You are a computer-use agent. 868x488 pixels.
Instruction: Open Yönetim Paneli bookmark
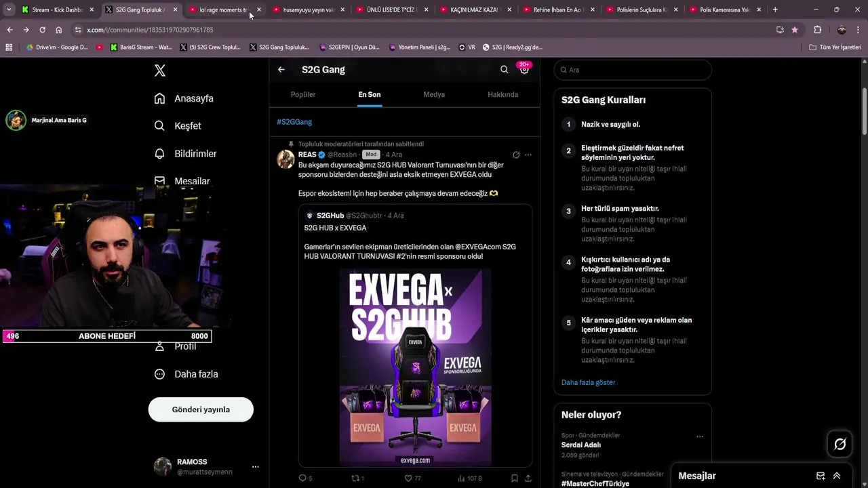point(420,47)
